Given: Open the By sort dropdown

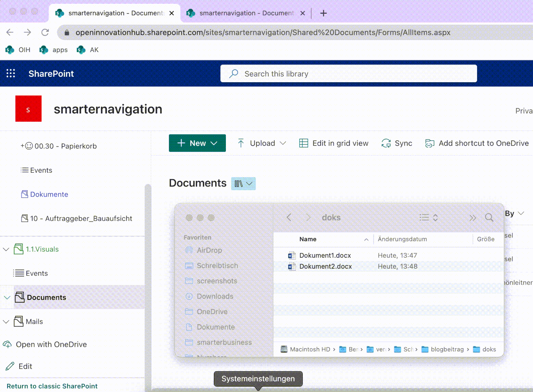Looking at the screenshot, I should (521, 213).
